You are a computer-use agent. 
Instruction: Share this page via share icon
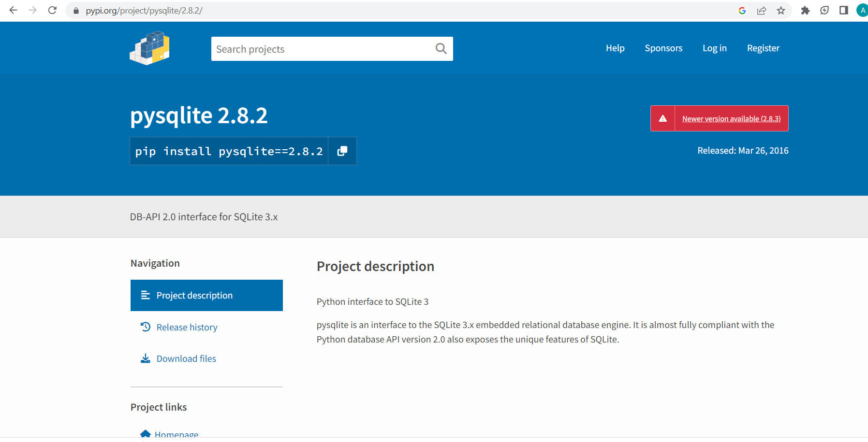(x=762, y=11)
